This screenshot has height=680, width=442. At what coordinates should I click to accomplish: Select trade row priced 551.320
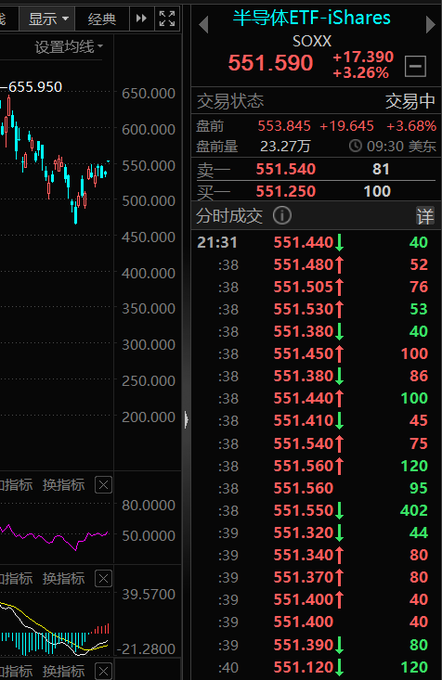[316, 533]
